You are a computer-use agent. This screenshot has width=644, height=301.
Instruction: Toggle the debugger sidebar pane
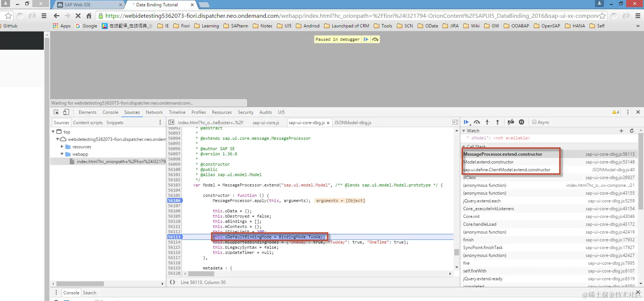(455, 122)
